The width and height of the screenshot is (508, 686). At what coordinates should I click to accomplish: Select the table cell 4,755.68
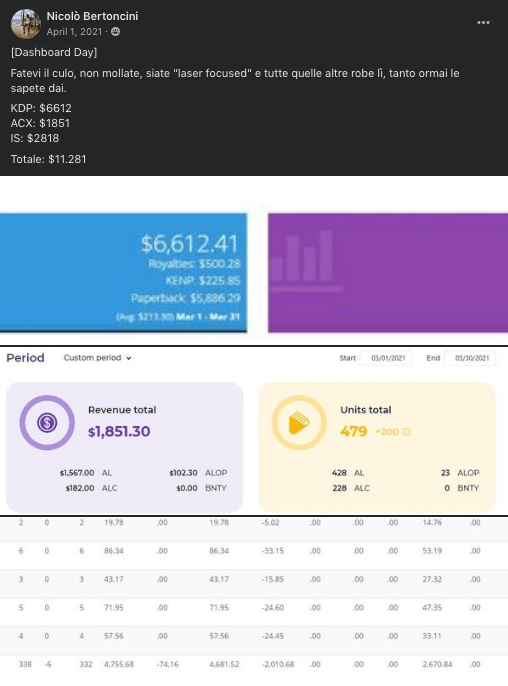click(119, 664)
